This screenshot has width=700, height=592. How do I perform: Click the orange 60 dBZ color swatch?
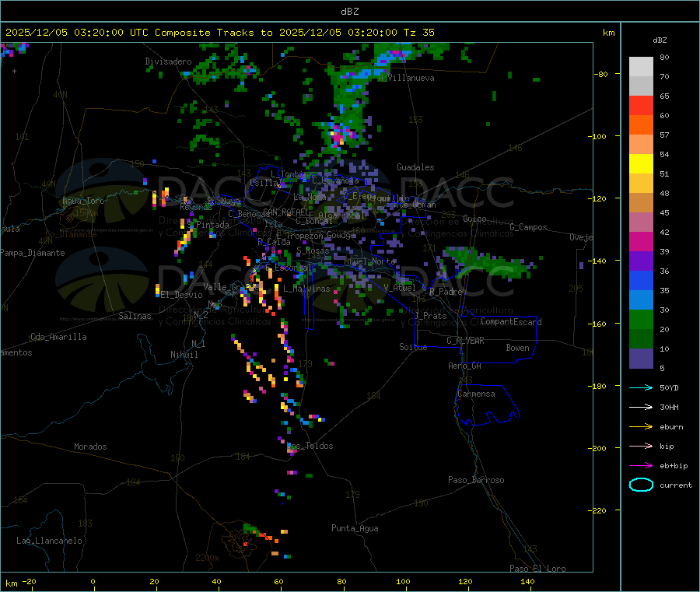(641, 125)
